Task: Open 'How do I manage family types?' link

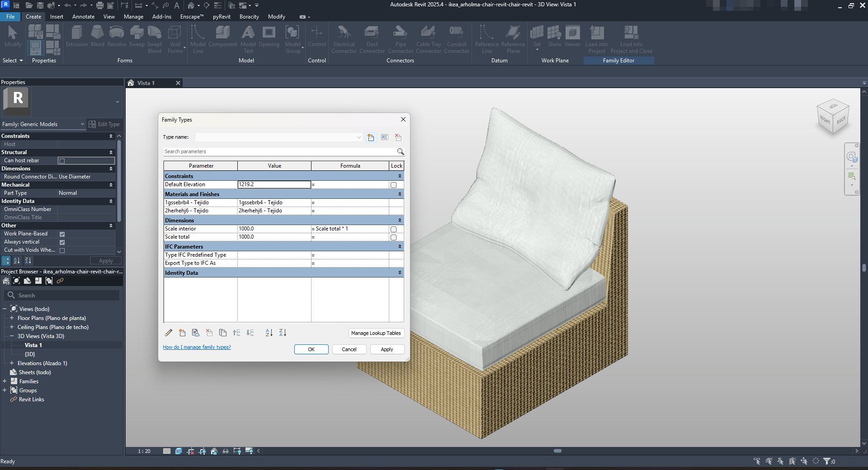Action: click(x=197, y=347)
